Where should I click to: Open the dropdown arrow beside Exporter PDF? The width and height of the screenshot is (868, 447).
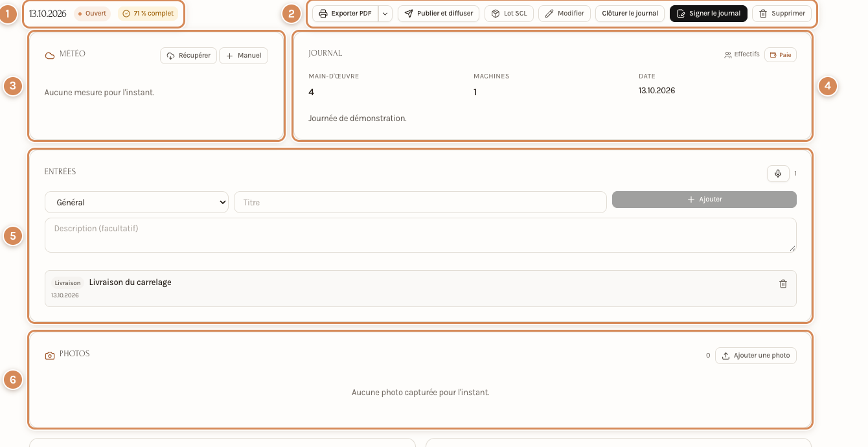[x=385, y=14]
